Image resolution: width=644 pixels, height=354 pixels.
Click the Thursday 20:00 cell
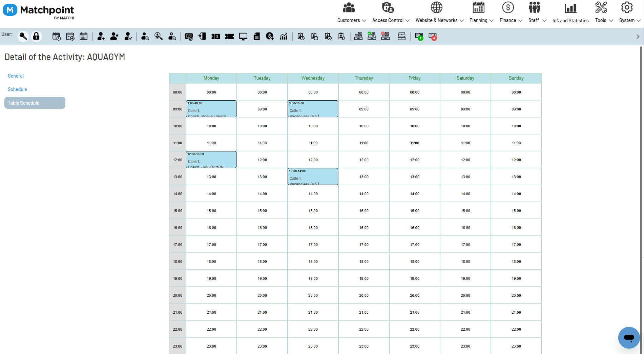364,295
